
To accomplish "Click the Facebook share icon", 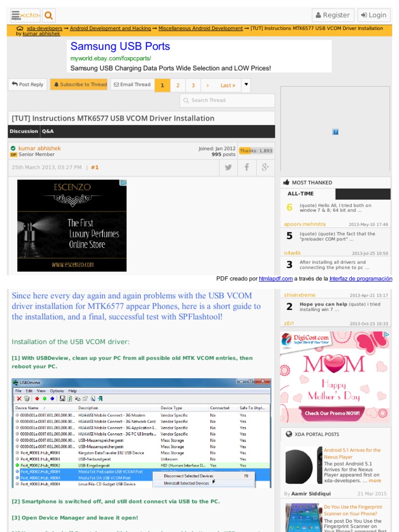I will [x=247, y=167].
